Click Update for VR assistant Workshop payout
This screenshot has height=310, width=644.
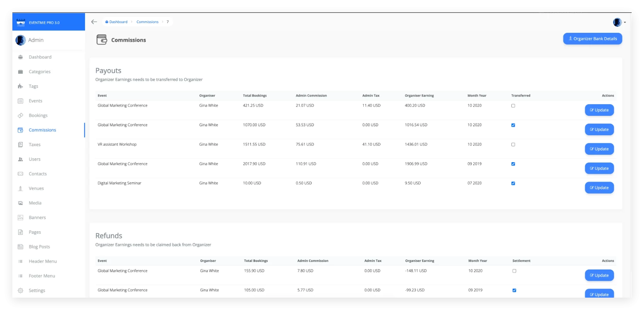coord(599,149)
